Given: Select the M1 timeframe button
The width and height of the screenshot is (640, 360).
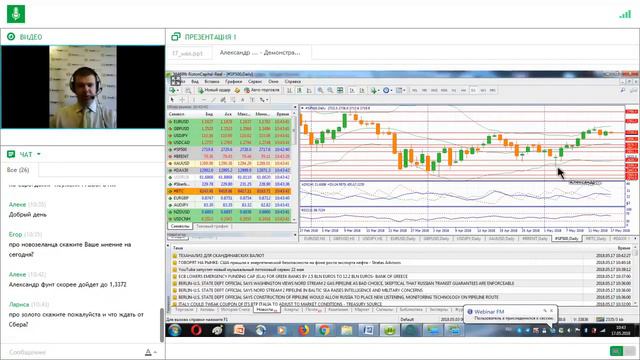Looking at the screenshot, I should pos(414,90).
